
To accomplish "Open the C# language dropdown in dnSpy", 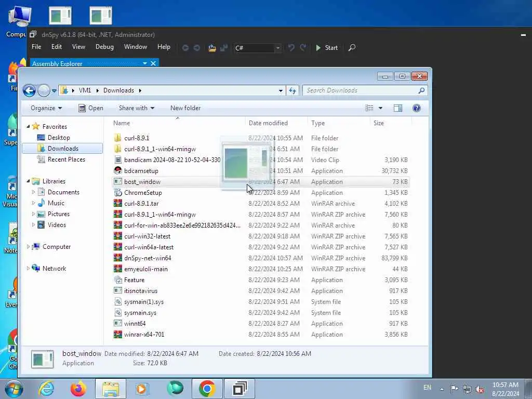I will (x=278, y=48).
